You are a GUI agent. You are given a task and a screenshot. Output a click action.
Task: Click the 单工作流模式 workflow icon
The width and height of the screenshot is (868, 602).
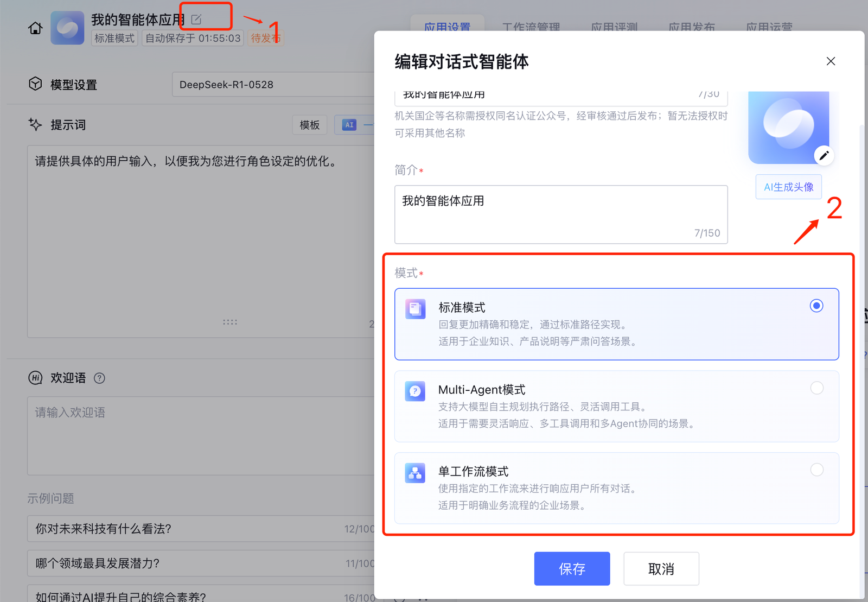tap(415, 473)
